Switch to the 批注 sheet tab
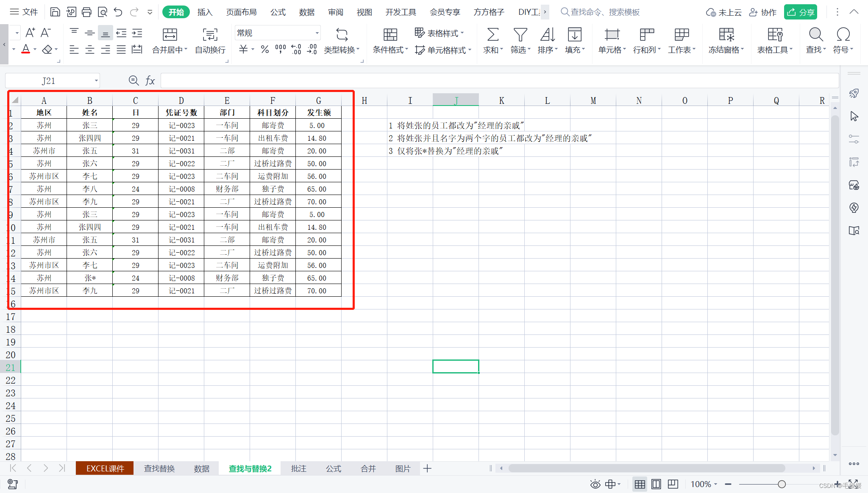 (298, 468)
